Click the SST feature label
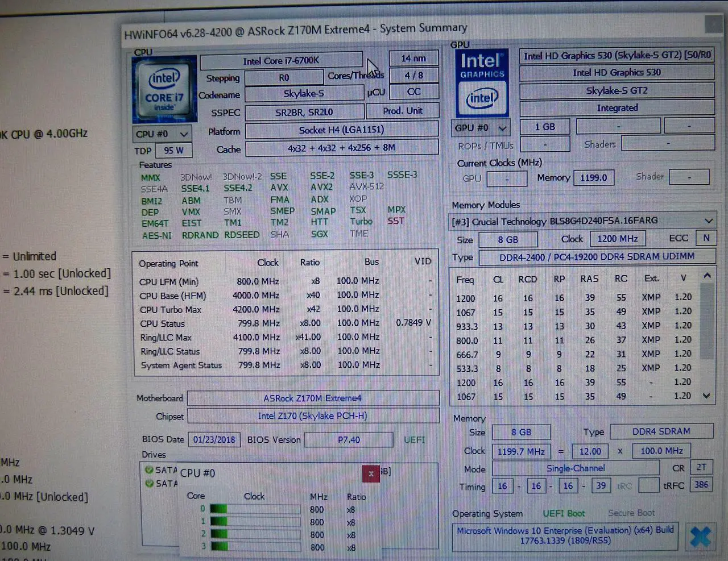The width and height of the screenshot is (728, 561). (x=396, y=221)
